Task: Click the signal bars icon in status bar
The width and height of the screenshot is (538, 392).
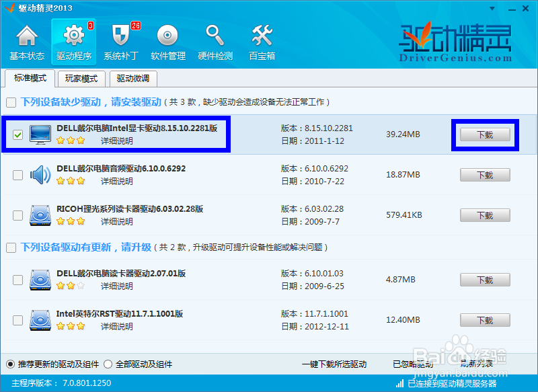Action: click(399, 383)
